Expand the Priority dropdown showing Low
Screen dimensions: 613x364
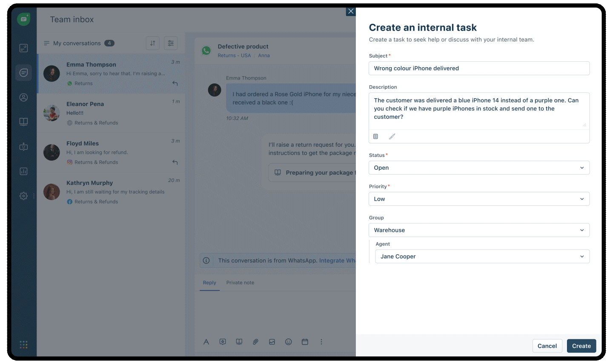click(479, 199)
